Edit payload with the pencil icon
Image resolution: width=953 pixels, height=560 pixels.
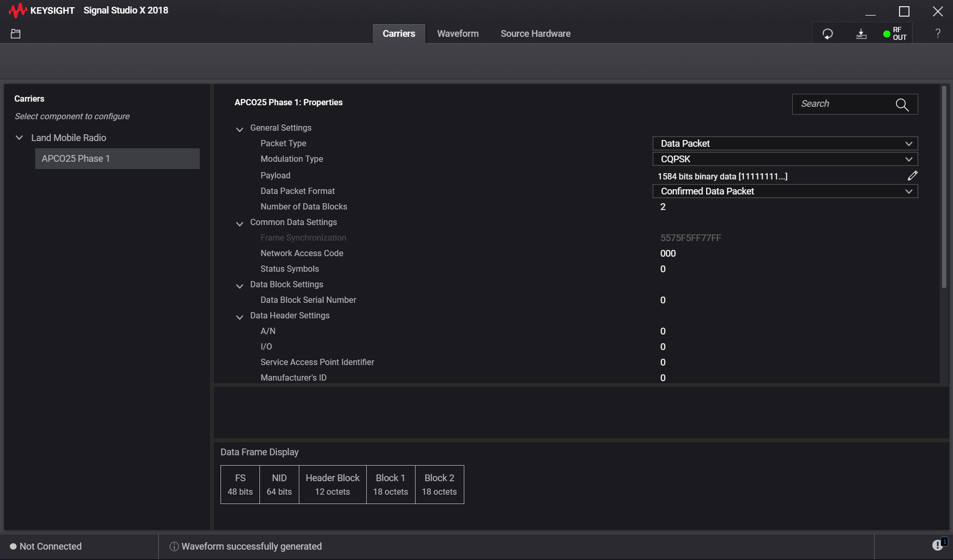[913, 176]
